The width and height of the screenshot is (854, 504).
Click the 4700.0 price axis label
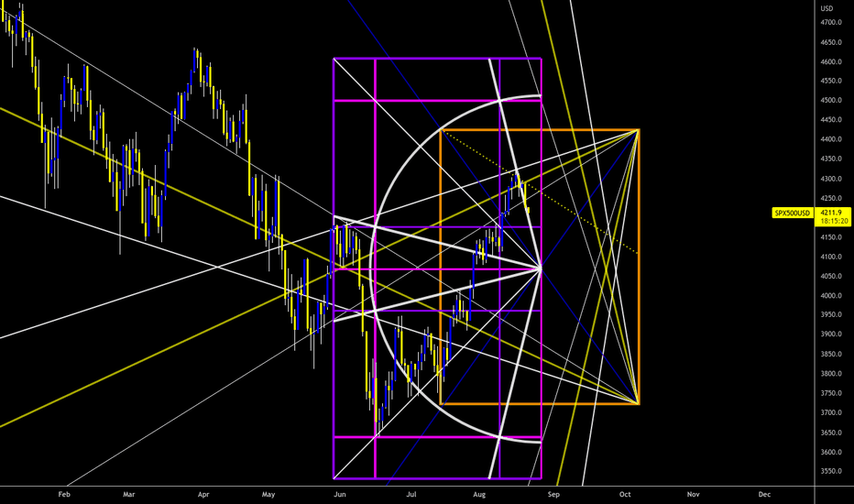(831, 22)
